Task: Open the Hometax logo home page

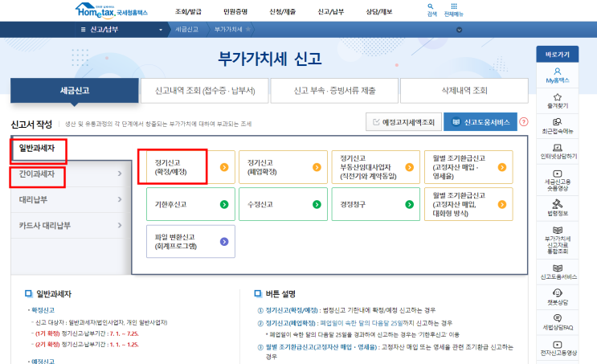Action: coord(112,10)
